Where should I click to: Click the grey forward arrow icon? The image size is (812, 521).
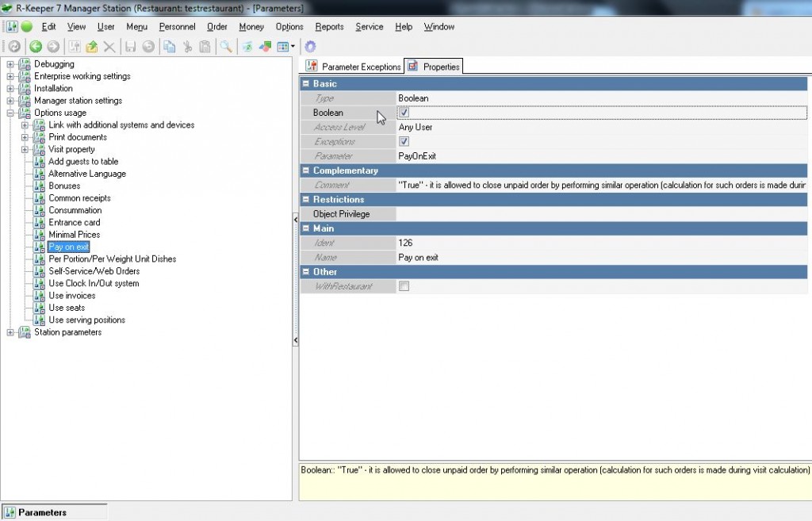[53, 47]
